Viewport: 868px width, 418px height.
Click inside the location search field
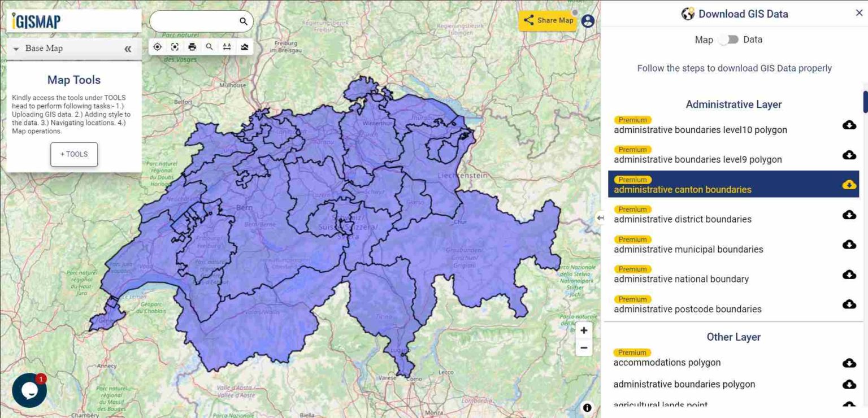pyautogui.click(x=195, y=20)
